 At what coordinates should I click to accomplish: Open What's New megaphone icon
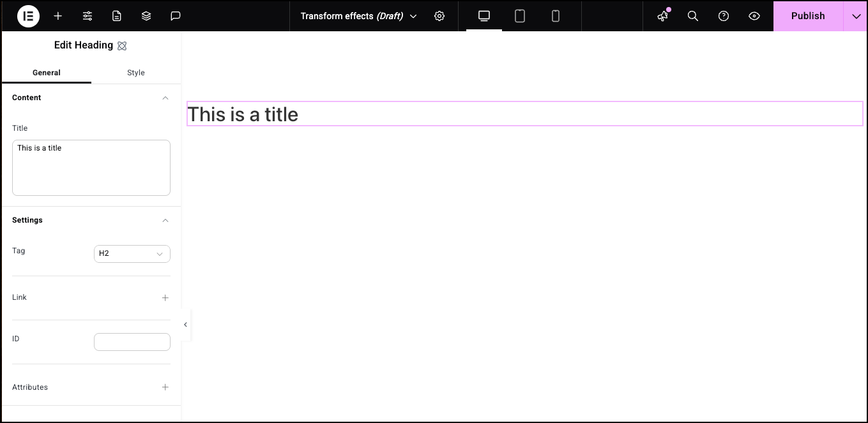tap(663, 16)
